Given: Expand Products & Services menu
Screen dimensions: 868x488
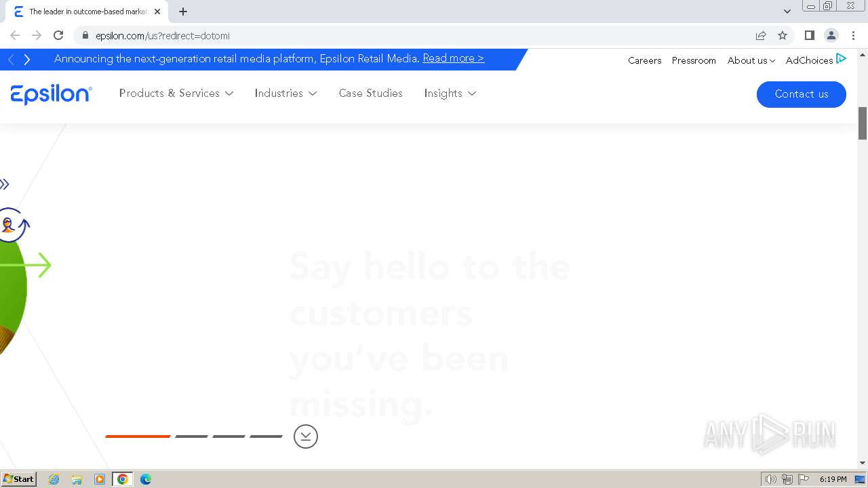Looking at the screenshot, I should [x=176, y=94].
